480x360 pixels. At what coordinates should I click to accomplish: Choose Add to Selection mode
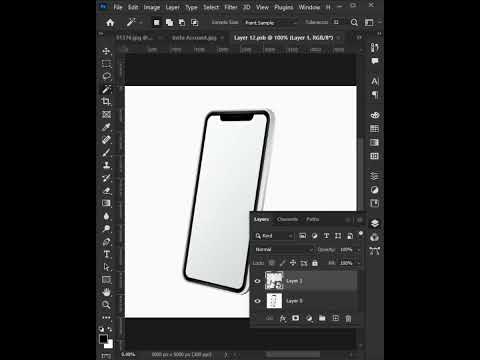pyautogui.click(x=169, y=23)
